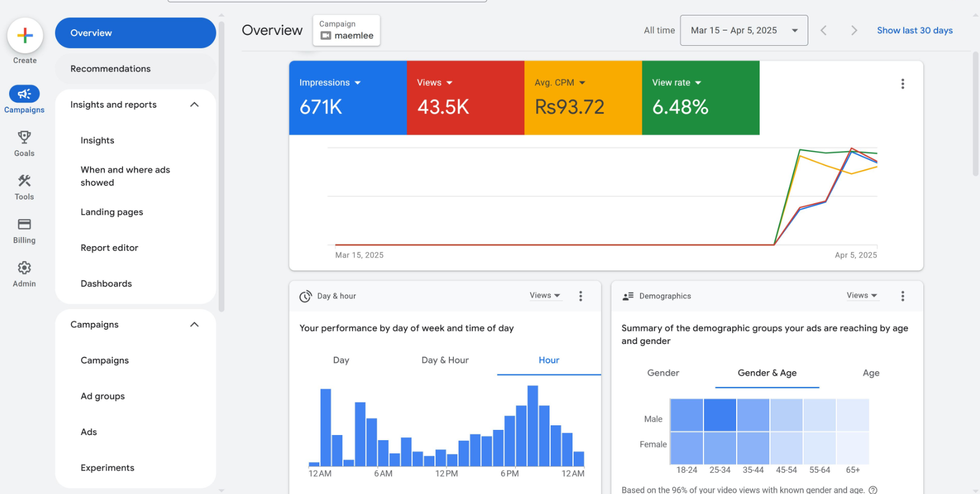The height and width of the screenshot is (494, 980).
Task: Switch to the Day & Hour tab
Action: pyautogui.click(x=445, y=360)
